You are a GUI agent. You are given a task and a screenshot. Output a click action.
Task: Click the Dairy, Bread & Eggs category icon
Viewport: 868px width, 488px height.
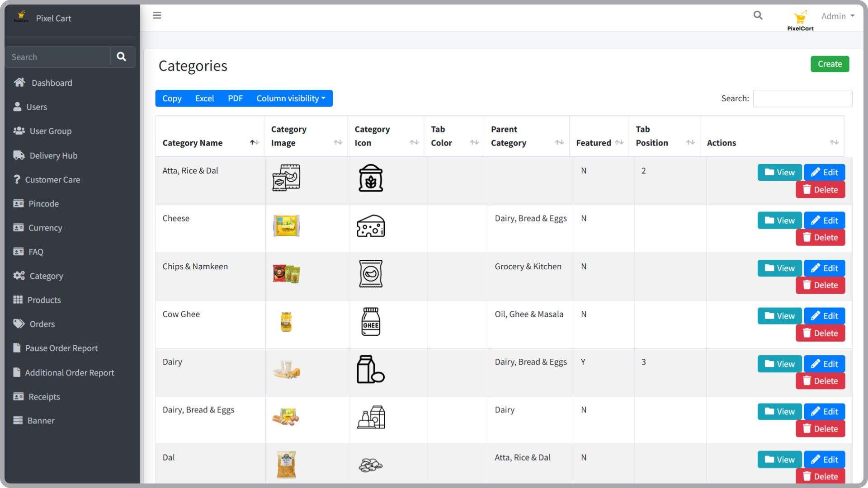(371, 418)
